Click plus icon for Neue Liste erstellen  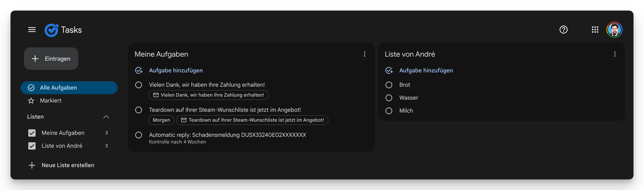[32, 165]
